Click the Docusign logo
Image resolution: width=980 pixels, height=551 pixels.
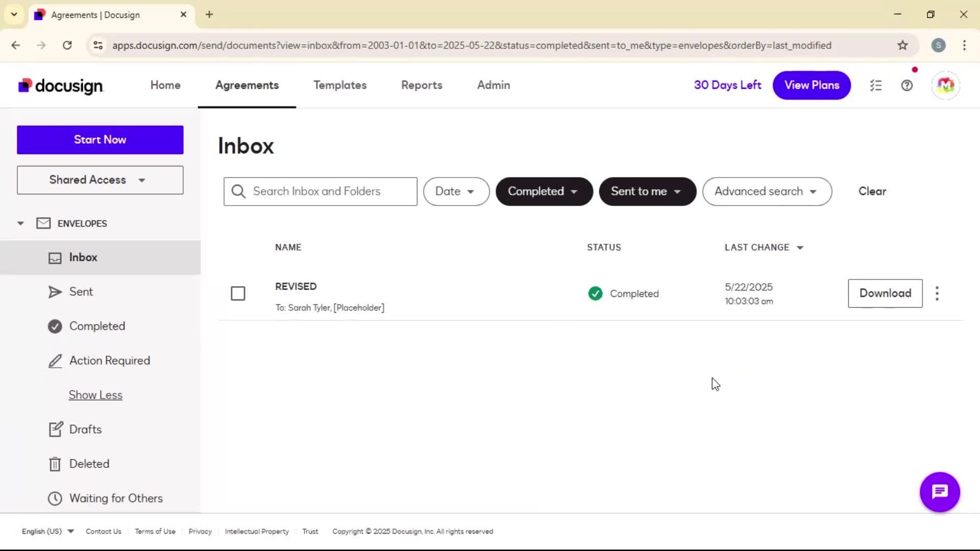(x=61, y=86)
